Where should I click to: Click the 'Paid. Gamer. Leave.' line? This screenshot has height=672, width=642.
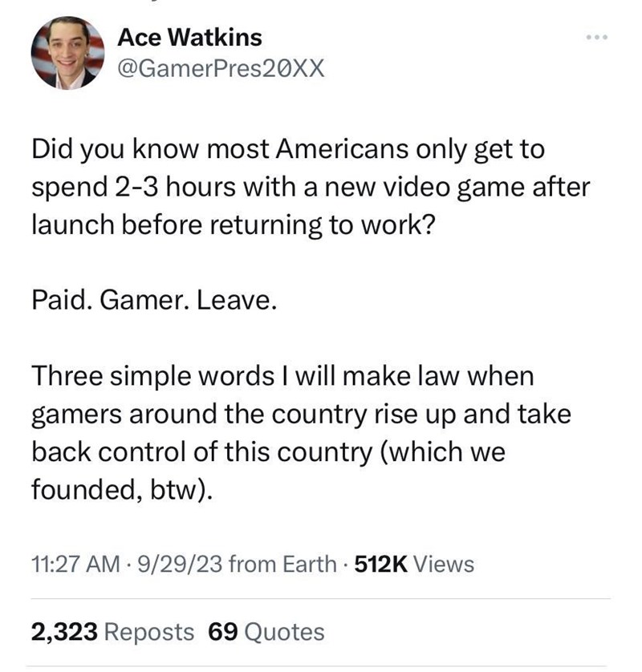pyautogui.click(x=154, y=301)
